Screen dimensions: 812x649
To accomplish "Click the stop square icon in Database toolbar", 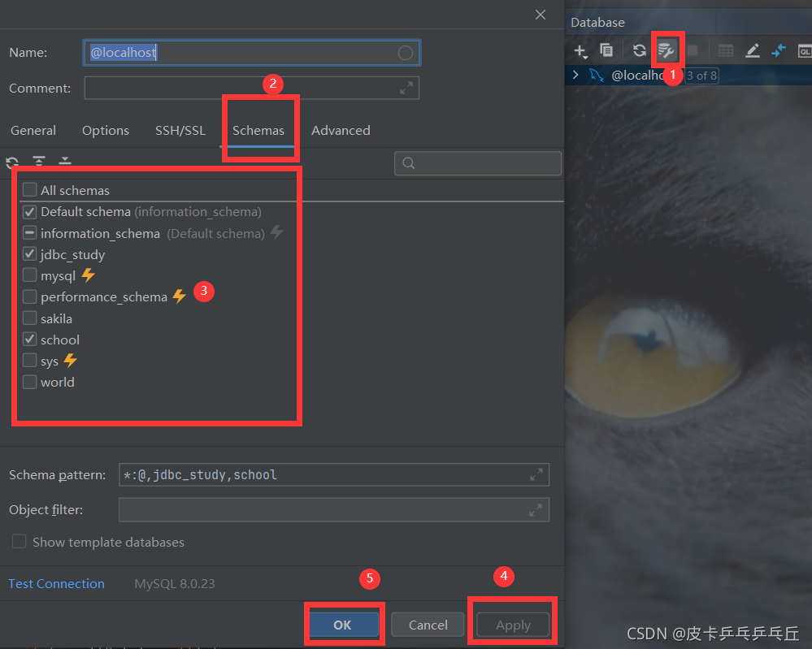I will 693,50.
